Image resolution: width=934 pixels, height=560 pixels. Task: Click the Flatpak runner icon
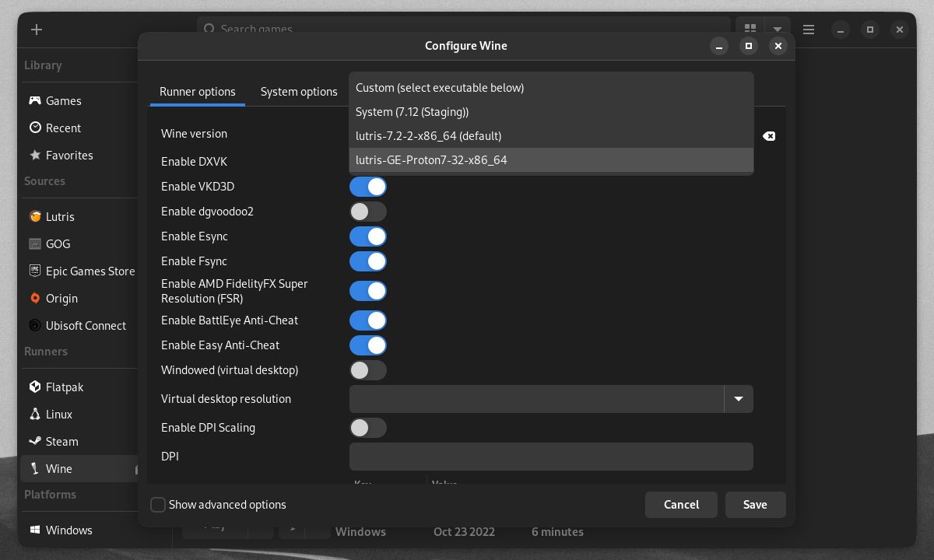pyautogui.click(x=35, y=387)
